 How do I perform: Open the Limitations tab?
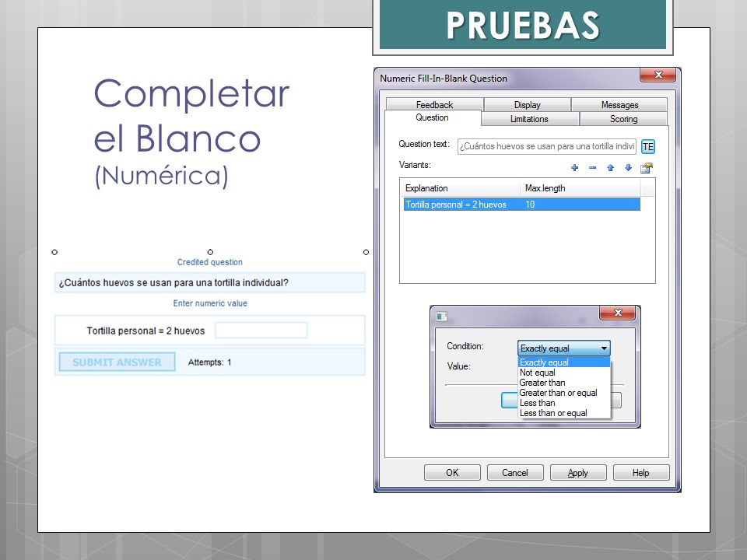pyautogui.click(x=529, y=119)
